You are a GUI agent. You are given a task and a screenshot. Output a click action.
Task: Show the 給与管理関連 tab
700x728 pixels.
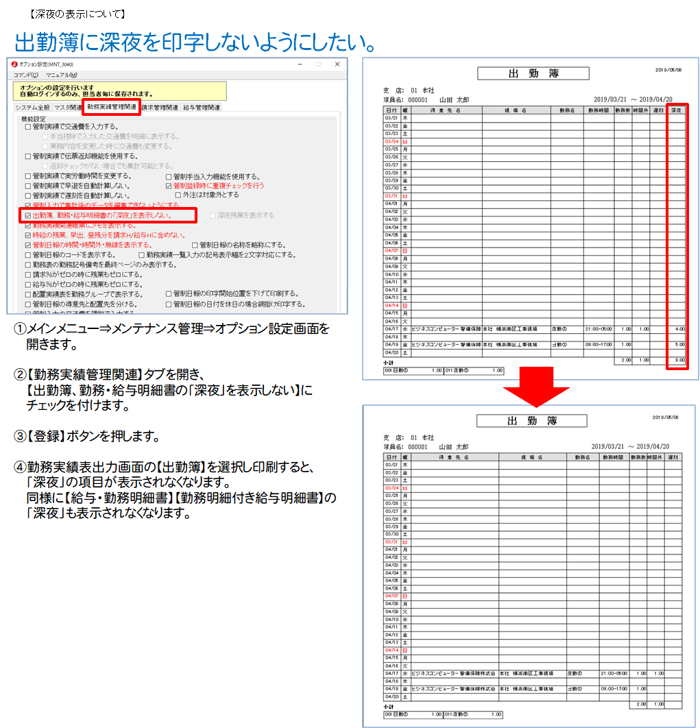pos(202,108)
